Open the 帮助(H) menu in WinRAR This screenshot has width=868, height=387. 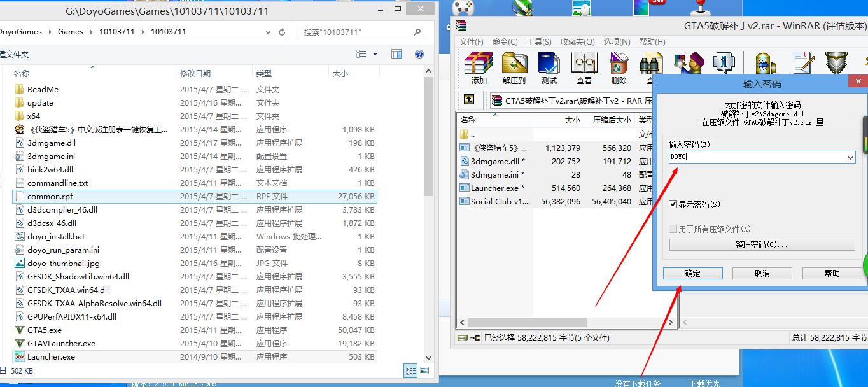(x=652, y=42)
